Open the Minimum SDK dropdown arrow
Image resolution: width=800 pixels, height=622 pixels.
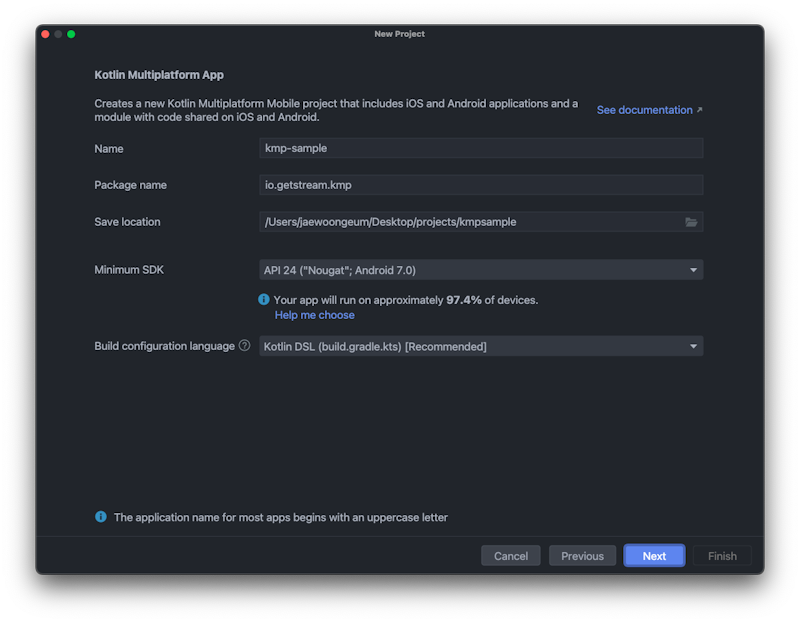click(x=692, y=269)
